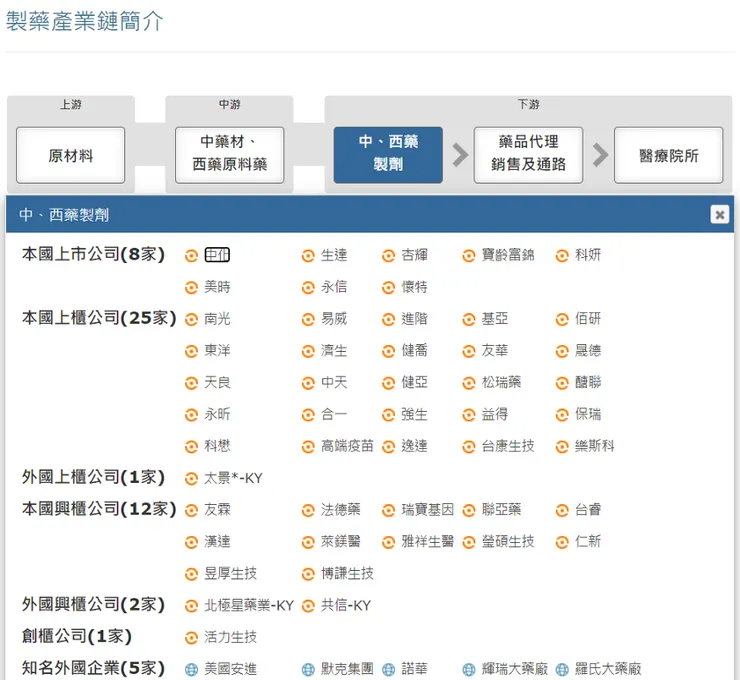Click the orange icon beside 南光
This screenshot has height=680, width=740.
click(x=191, y=319)
